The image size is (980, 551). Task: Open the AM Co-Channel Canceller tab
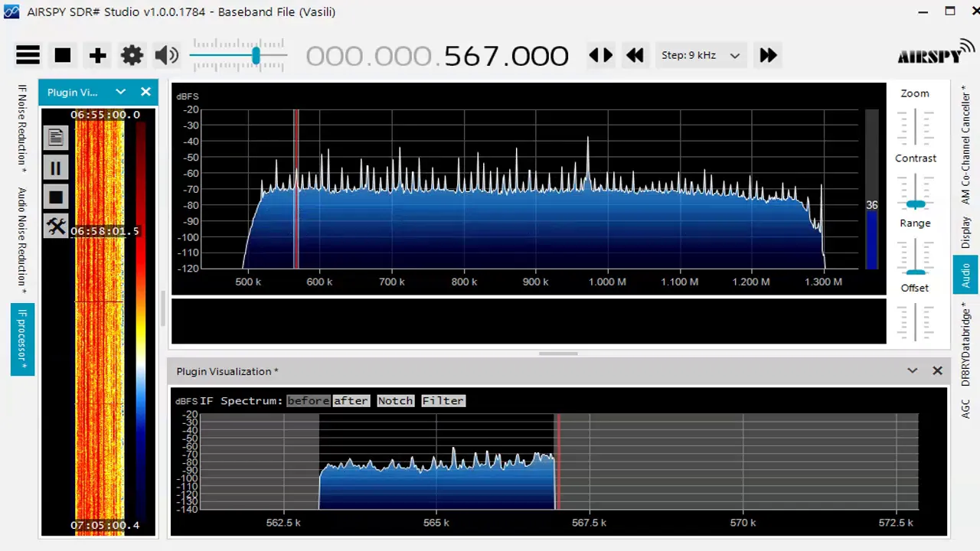point(965,145)
